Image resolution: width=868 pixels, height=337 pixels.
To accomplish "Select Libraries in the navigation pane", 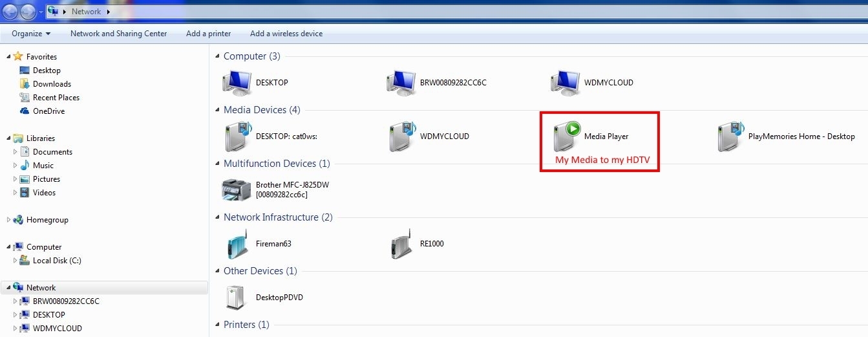I will tap(41, 138).
